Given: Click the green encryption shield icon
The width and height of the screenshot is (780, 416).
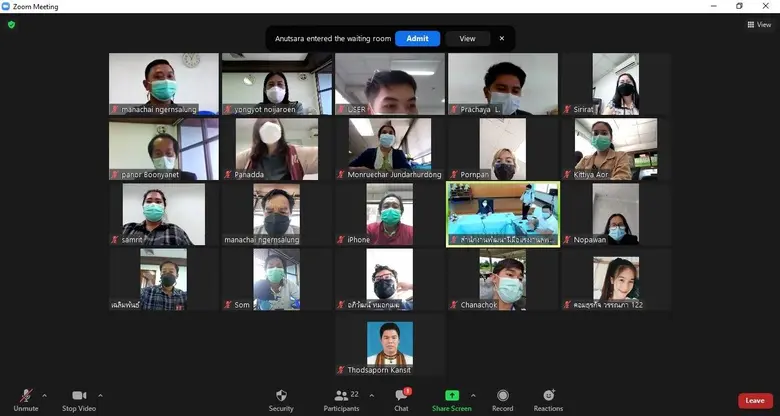Looking at the screenshot, I should pyautogui.click(x=11, y=24).
